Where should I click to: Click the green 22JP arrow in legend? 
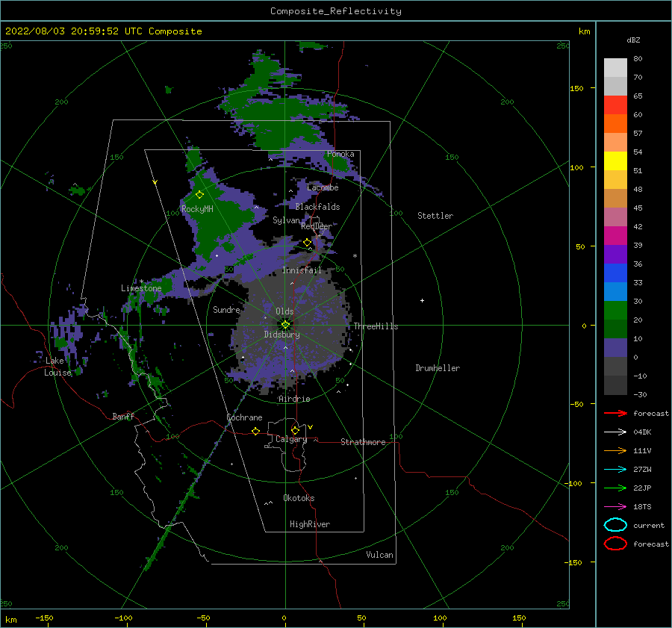click(615, 488)
